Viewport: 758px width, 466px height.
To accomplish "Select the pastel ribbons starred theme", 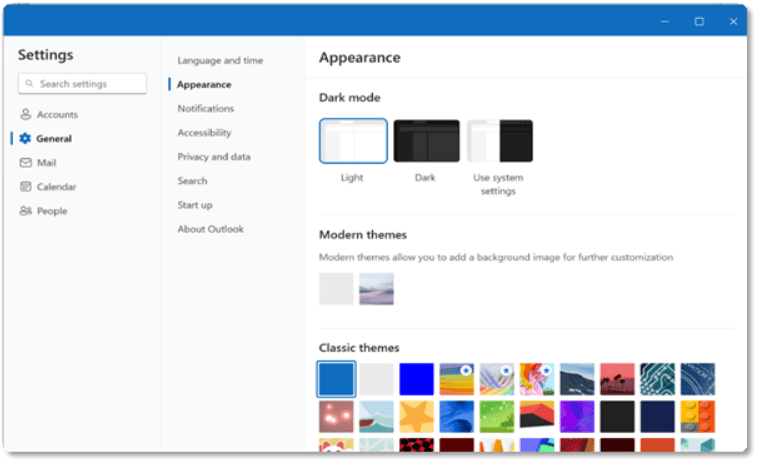I will (x=496, y=379).
